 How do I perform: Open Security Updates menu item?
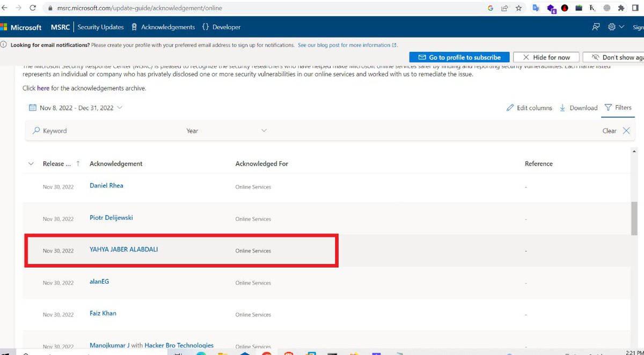click(x=100, y=27)
